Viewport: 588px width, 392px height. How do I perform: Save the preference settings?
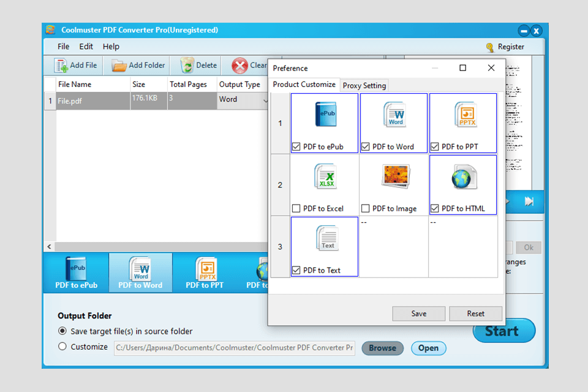point(418,313)
